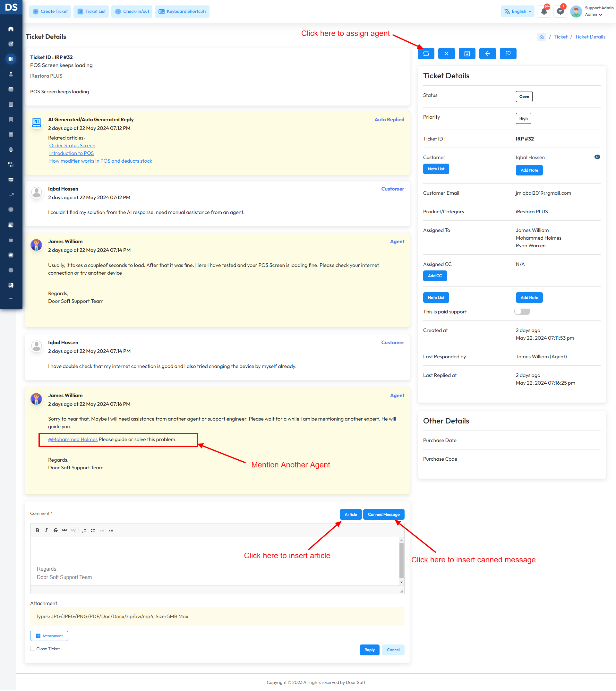Toggle the paid support switch
Viewport: 616px width, 691px height.
(x=522, y=312)
